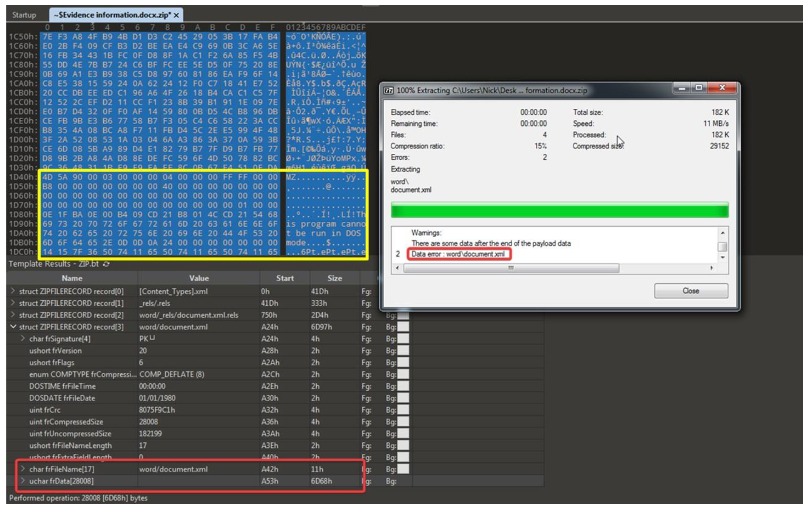Click the status bar 'Performed operation' text

pyautogui.click(x=78, y=498)
